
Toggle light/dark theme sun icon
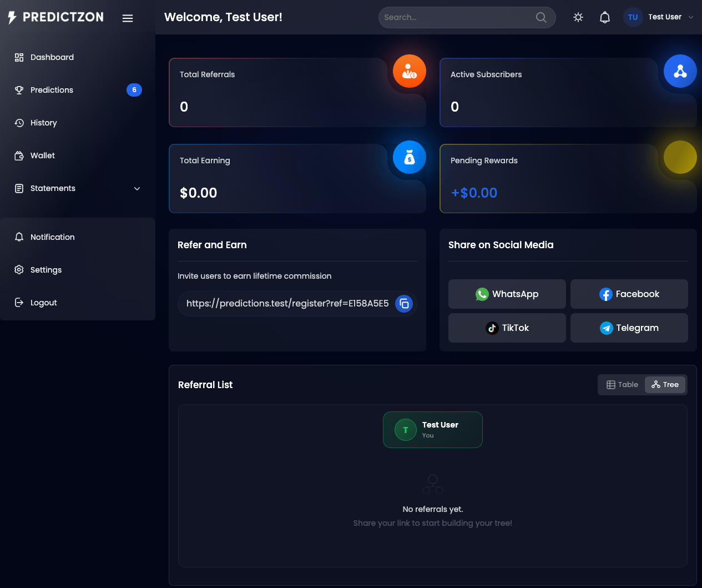[578, 17]
